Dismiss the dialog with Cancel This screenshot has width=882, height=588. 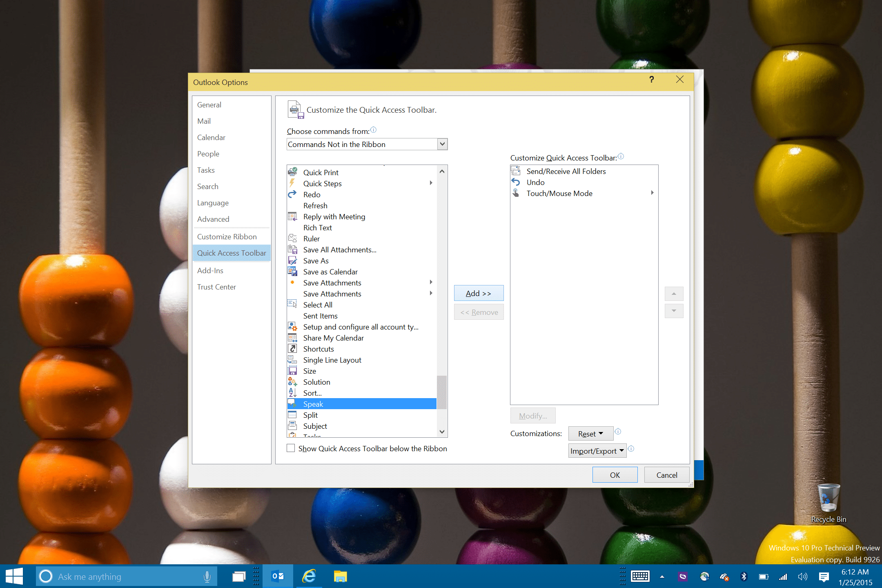click(x=667, y=475)
